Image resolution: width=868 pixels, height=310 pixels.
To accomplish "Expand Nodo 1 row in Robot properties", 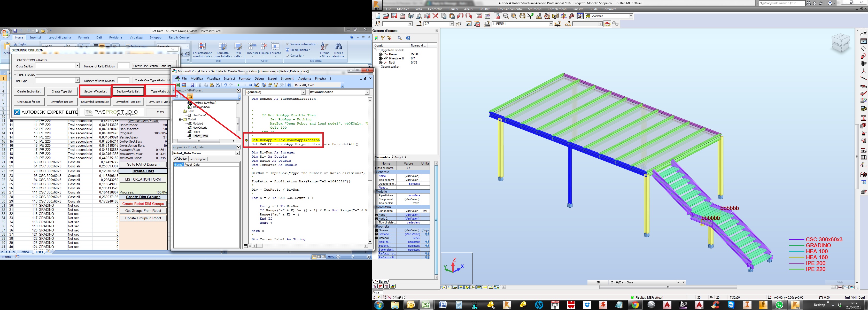I will 377,215.
